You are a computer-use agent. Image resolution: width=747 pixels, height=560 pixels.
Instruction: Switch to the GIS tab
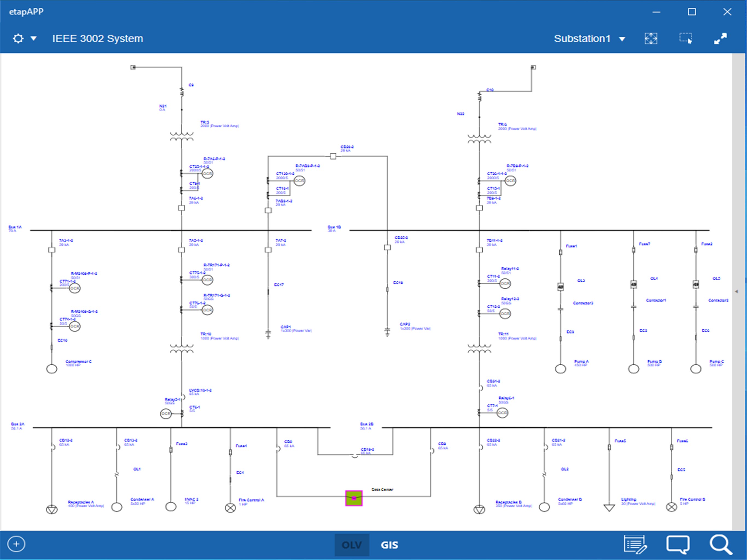pos(389,545)
